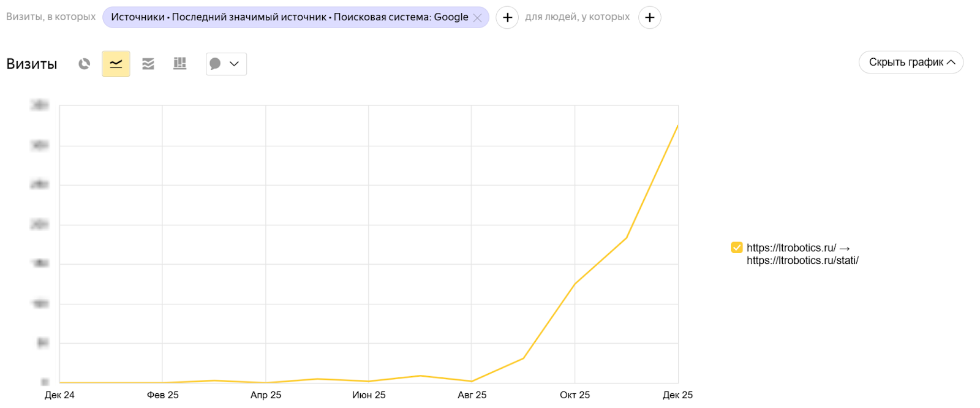Click the "Июн 25" axis label
The width and height of the screenshot is (980, 408).
click(x=369, y=395)
